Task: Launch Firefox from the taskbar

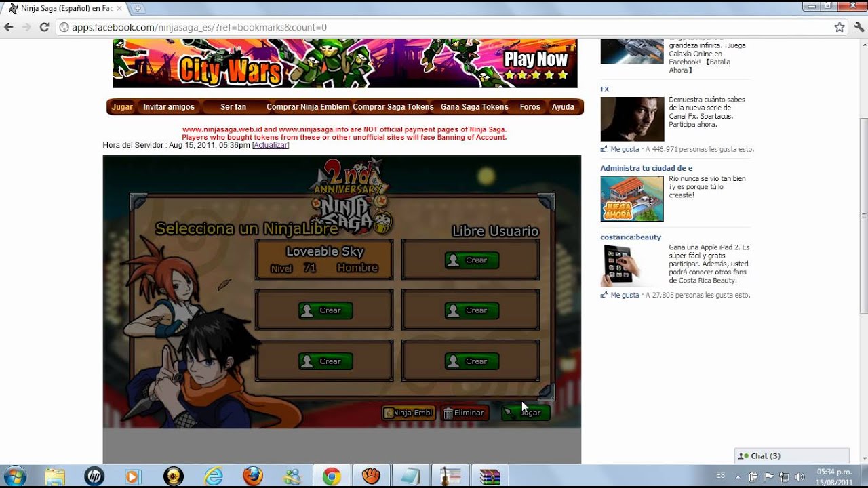Action: 253,476
